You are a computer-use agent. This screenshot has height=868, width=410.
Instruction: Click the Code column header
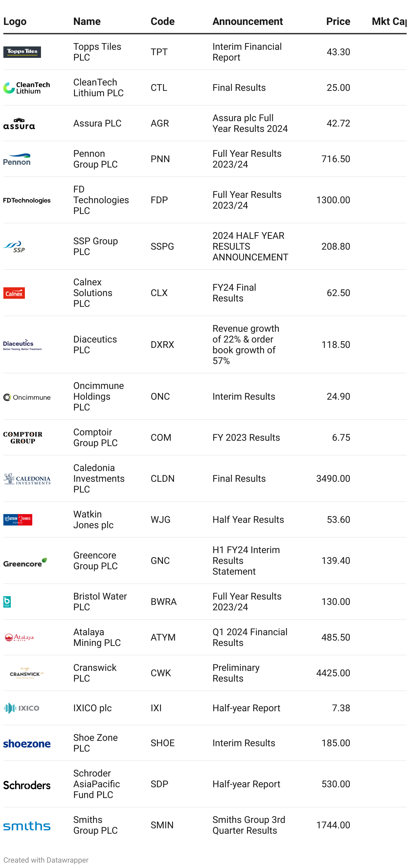[163, 21]
